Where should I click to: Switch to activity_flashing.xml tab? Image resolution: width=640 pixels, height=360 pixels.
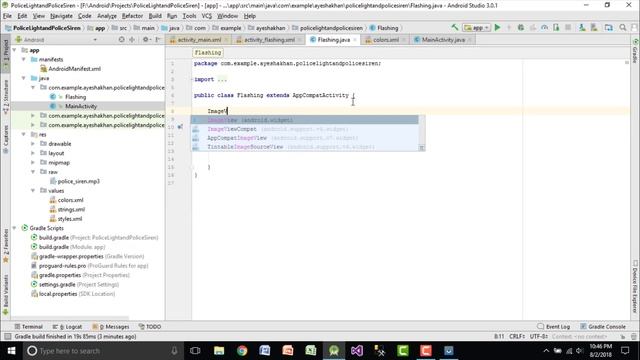[x=269, y=40]
